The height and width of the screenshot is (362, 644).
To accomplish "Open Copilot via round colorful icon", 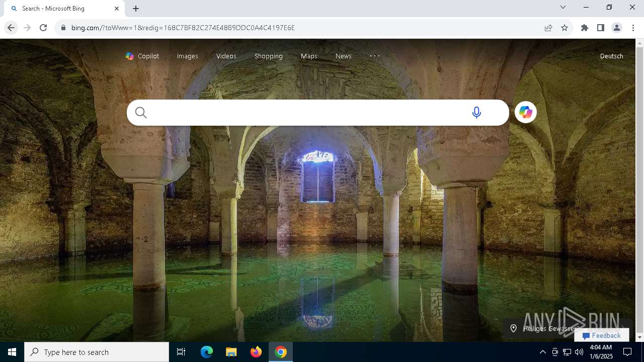I will [526, 112].
